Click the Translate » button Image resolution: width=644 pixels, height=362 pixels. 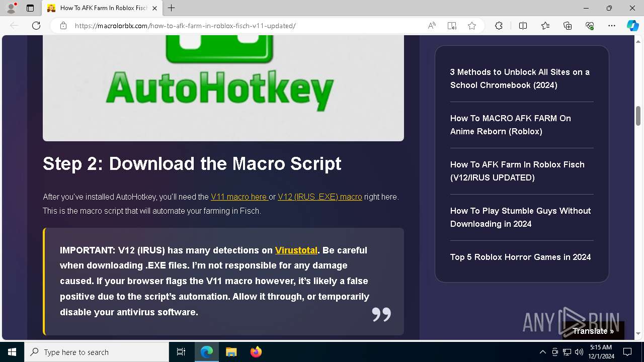pyautogui.click(x=593, y=331)
